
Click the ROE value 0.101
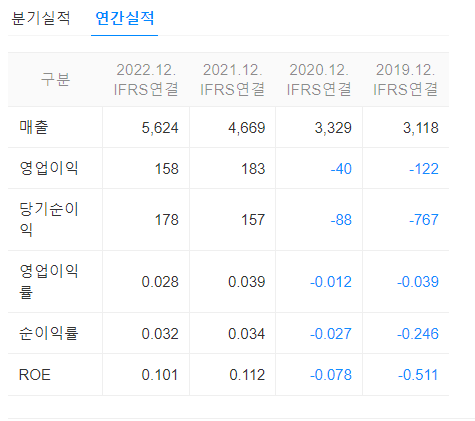pyautogui.click(x=160, y=375)
